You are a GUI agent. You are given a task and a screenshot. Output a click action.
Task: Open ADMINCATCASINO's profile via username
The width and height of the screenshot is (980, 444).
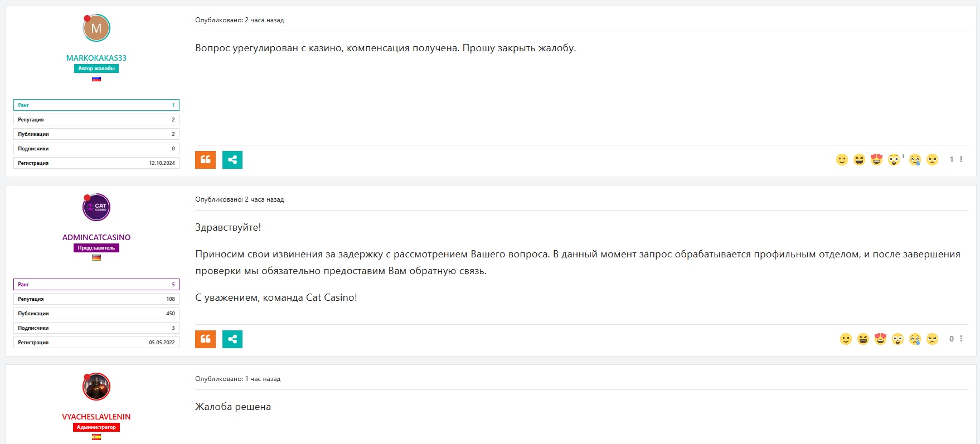click(x=96, y=237)
